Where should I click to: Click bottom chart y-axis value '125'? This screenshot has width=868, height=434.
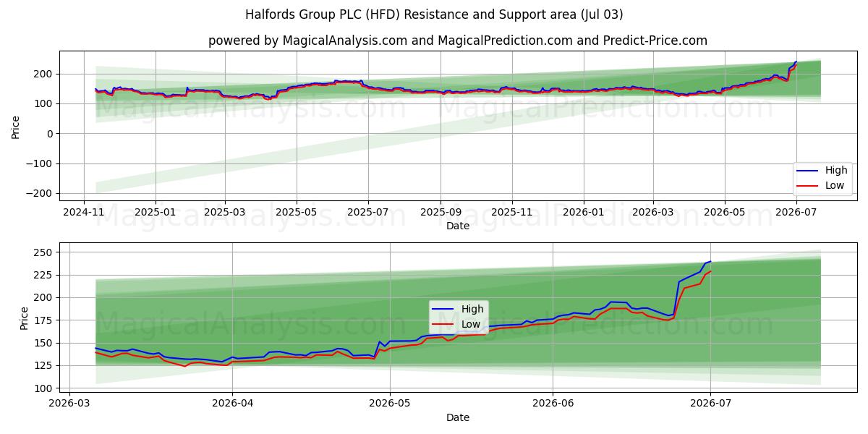pos(43,366)
